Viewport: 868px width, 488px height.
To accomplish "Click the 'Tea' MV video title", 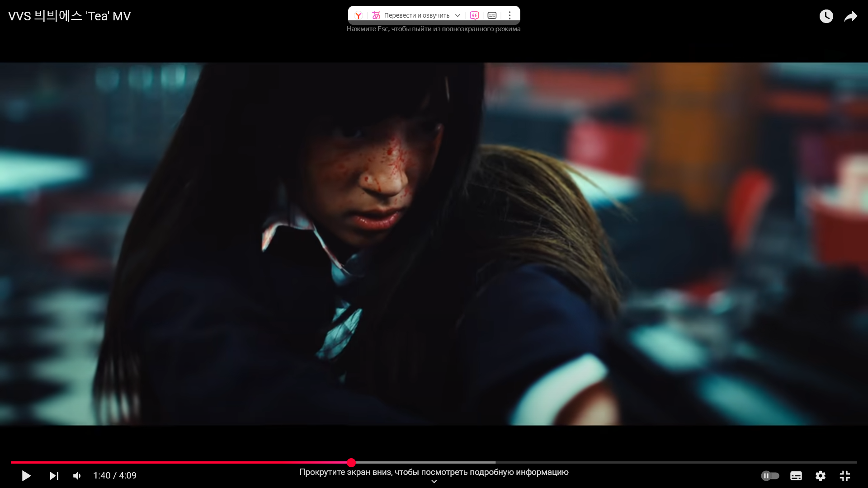I will (x=69, y=16).
